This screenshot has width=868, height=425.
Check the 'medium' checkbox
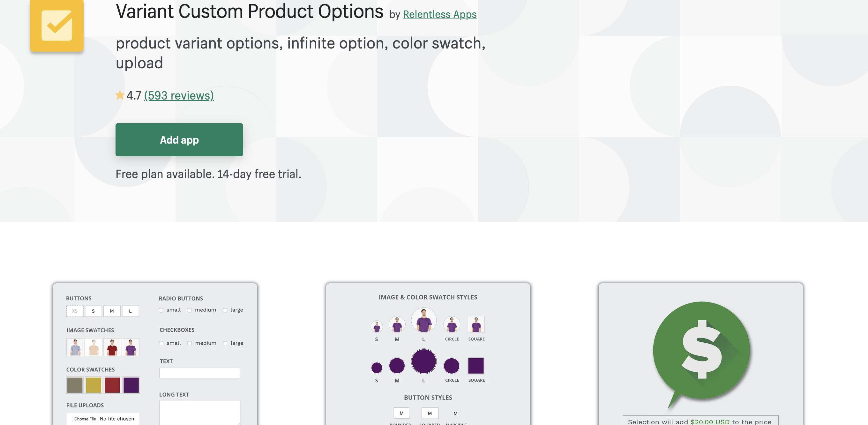tap(190, 343)
